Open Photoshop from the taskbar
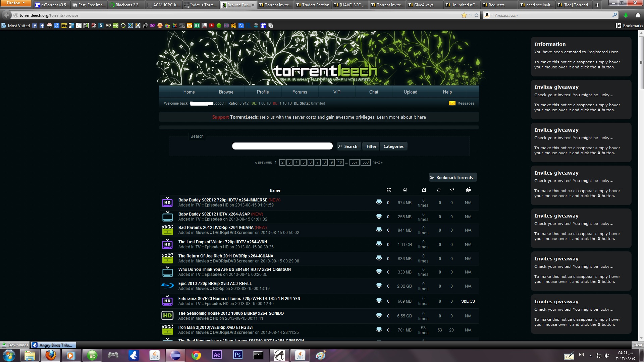This screenshot has height=362, width=644. pyautogui.click(x=238, y=355)
